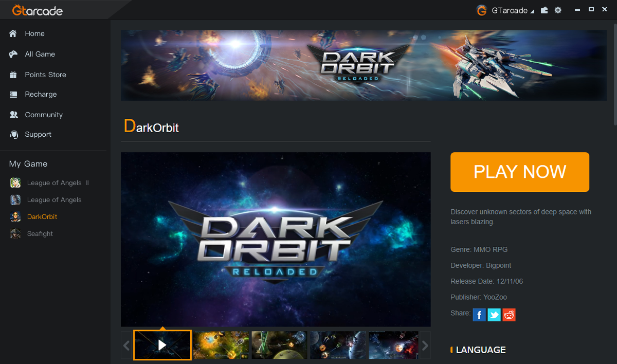Click the League of Angels II game icon
617x364 pixels.
point(16,183)
